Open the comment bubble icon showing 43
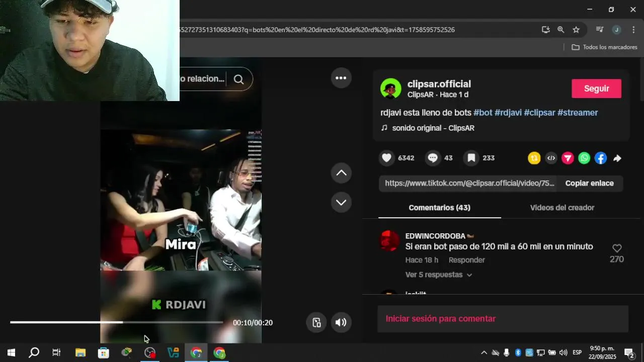The width and height of the screenshot is (644, 362). pos(433,158)
